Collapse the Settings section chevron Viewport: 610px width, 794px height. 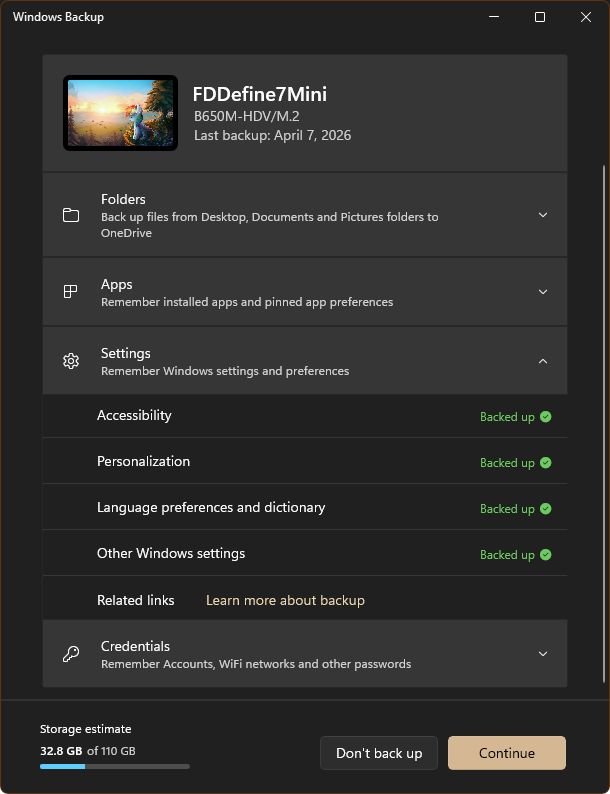pos(543,361)
